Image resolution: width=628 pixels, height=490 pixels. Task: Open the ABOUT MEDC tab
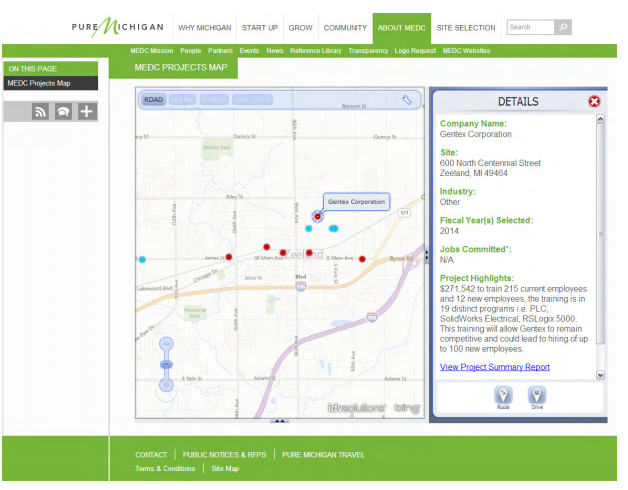click(x=402, y=28)
